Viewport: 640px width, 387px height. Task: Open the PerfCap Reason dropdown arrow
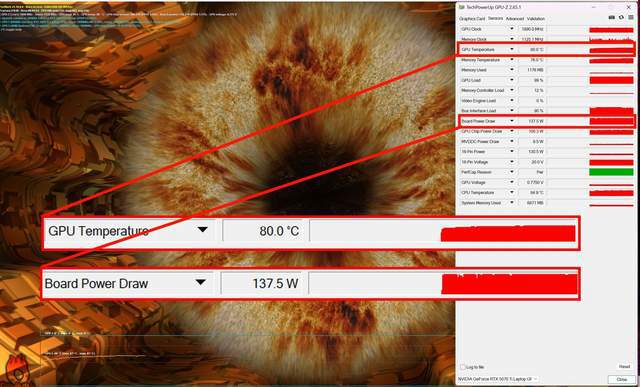click(x=512, y=172)
